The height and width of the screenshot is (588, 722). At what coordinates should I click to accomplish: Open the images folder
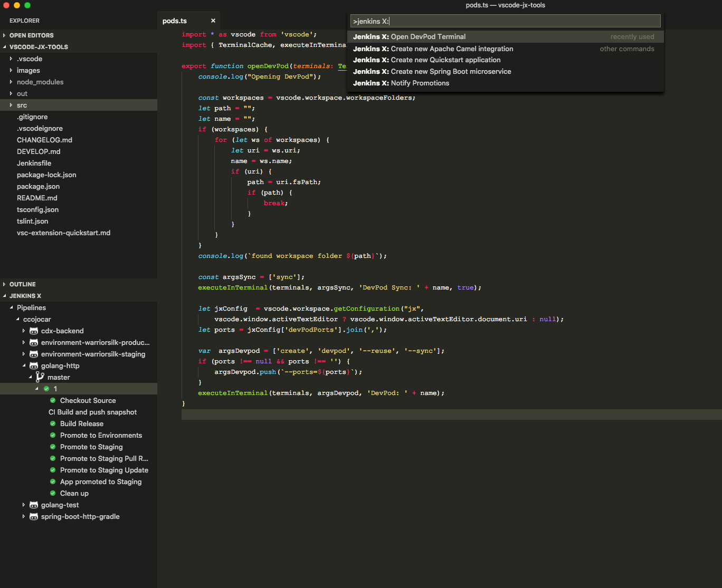(x=79, y=70)
